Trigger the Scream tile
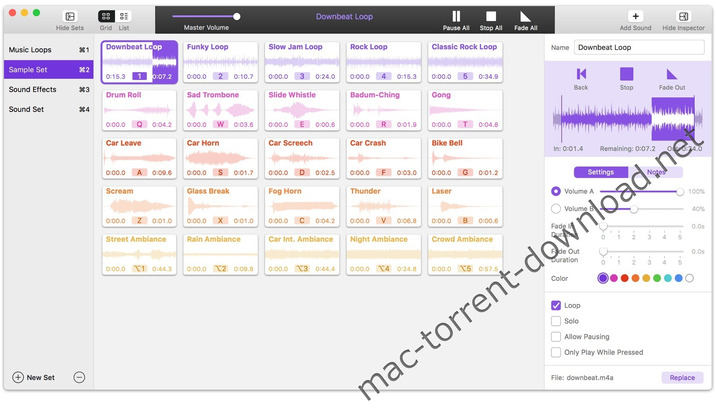The height and width of the screenshot is (408, 716). tap(139, 207)
